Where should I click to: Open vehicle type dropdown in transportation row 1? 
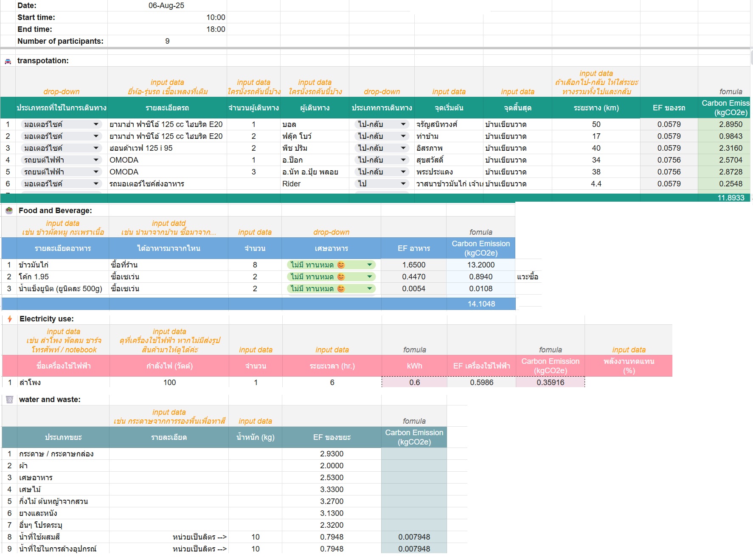pyautogui.click(x=96, y=124)
